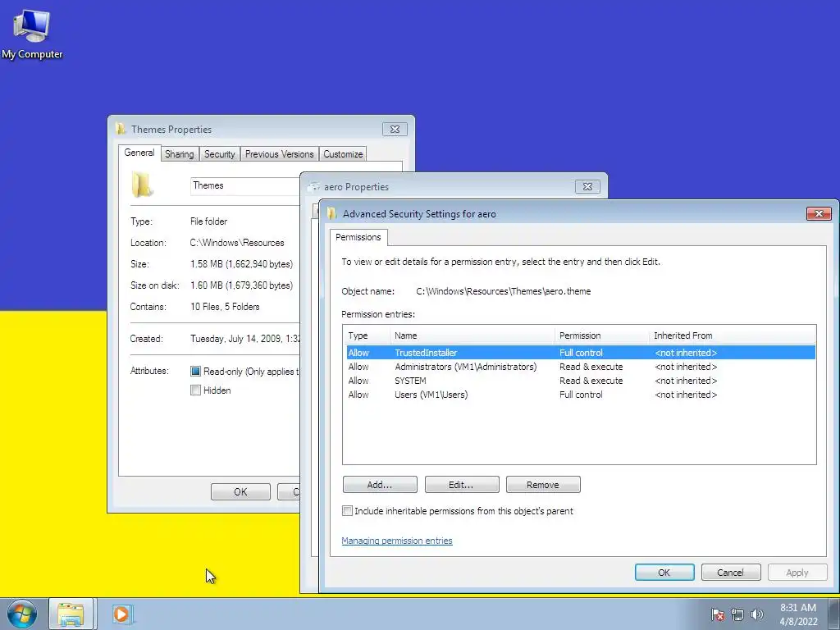
Task: Click the Size on disk value 1.60 MB
Action: pyautogui.click(x=242, y=285)
